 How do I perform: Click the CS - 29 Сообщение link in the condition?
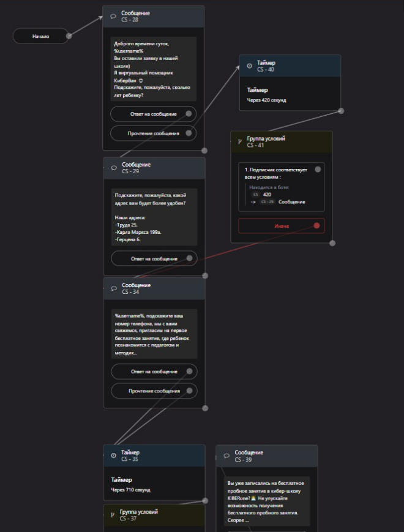(x=282, y=202)
